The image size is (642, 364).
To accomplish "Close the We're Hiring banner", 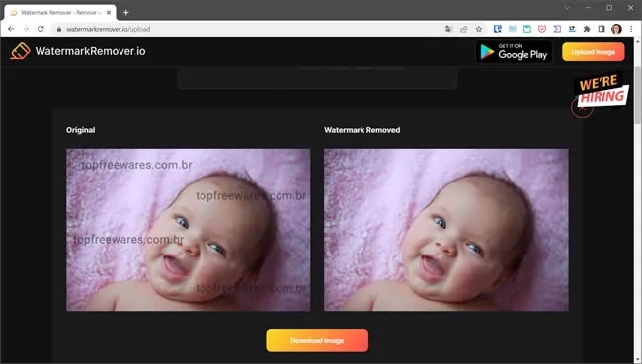I will [x=582, y=109].
